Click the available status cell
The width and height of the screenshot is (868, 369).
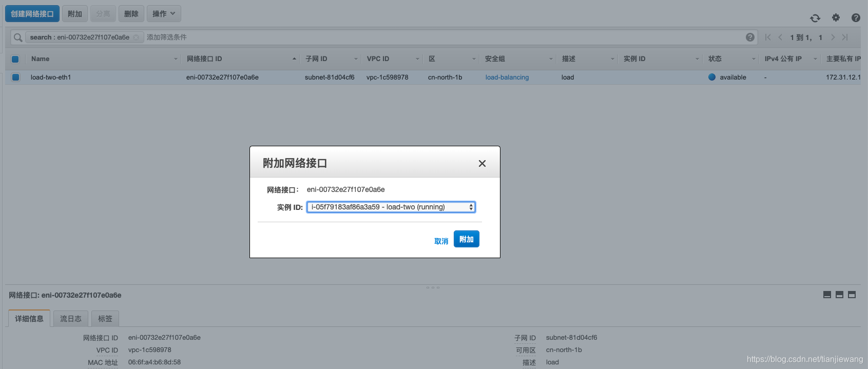point(727,77)
